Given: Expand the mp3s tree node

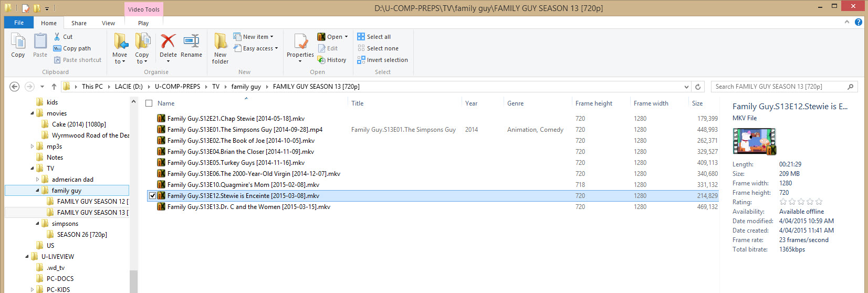Looking at the screenshot, I should click(x=32, y=146).
